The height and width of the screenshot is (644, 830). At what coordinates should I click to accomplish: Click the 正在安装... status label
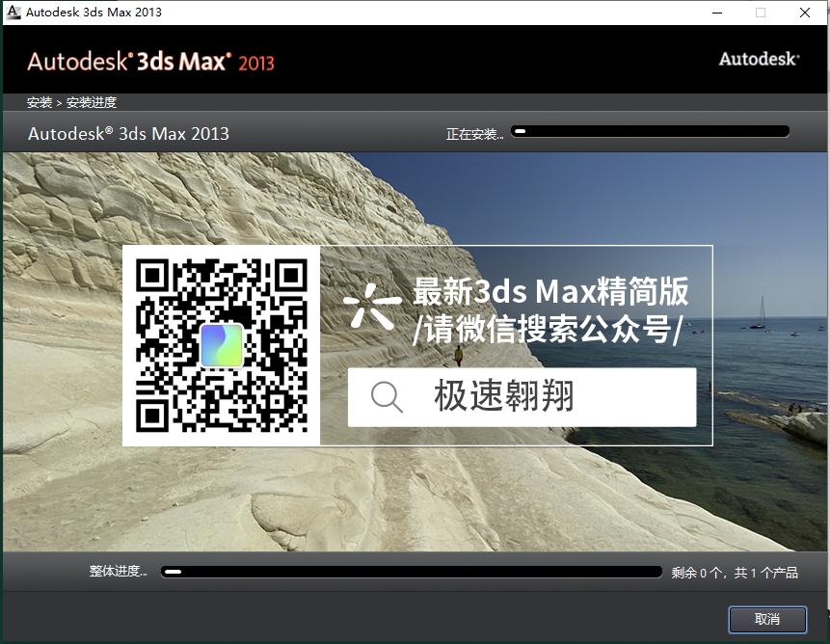tap(474, 134)
